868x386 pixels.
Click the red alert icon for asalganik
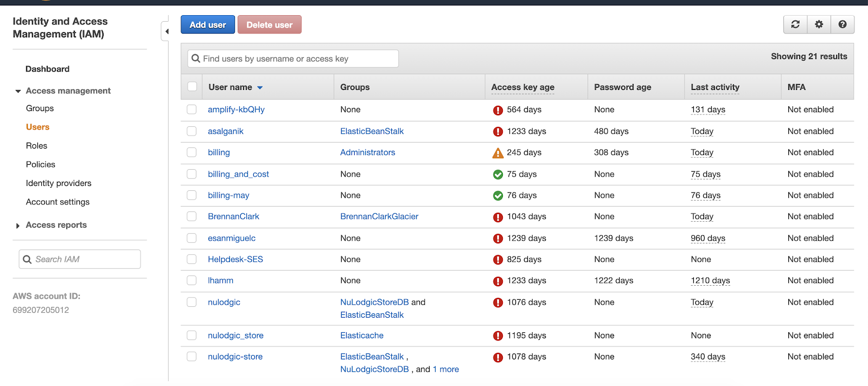coord(498,132)
